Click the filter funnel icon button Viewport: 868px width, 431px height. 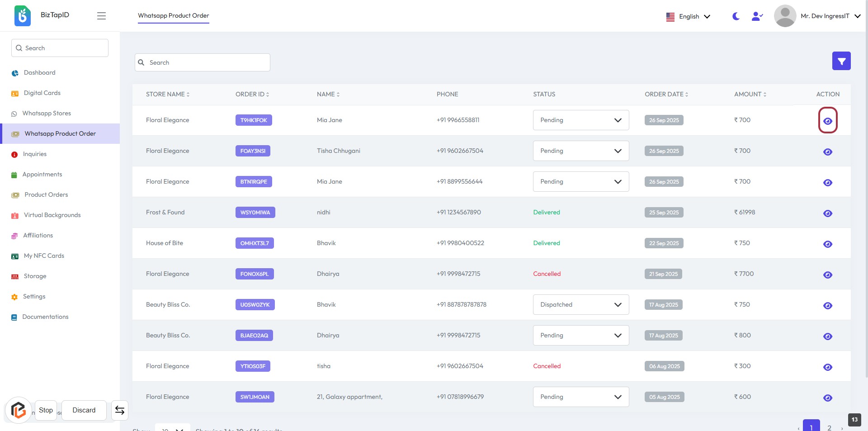(x=841, y=61)
